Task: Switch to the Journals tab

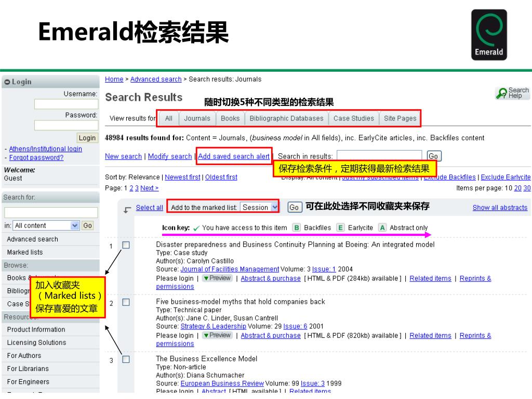Action: coord(197,118)
